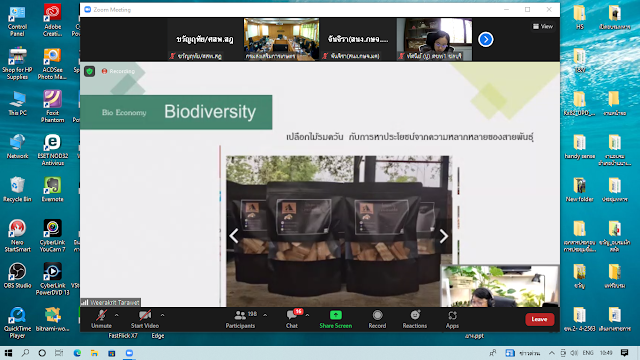This screenshot has height=360, width=640.
Task: Open Adobe Creative Cloud desktop icon
Action: [52, 20]
